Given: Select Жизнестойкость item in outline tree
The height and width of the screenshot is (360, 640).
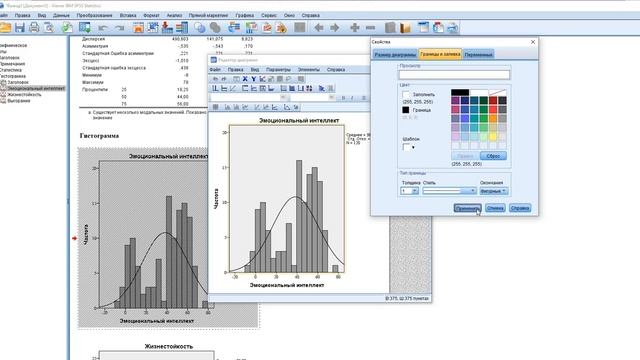Looking at the screenshot, I should (24, 94).
